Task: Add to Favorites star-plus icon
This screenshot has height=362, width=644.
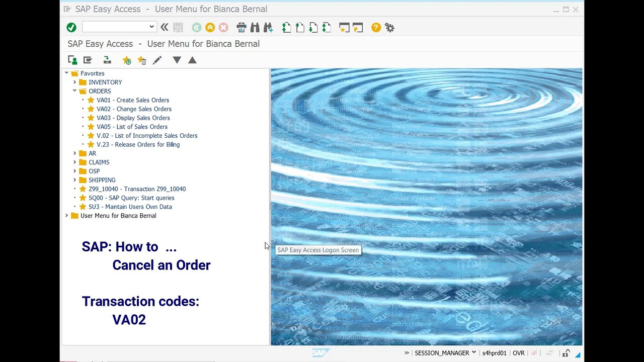Action: (127, 60)
